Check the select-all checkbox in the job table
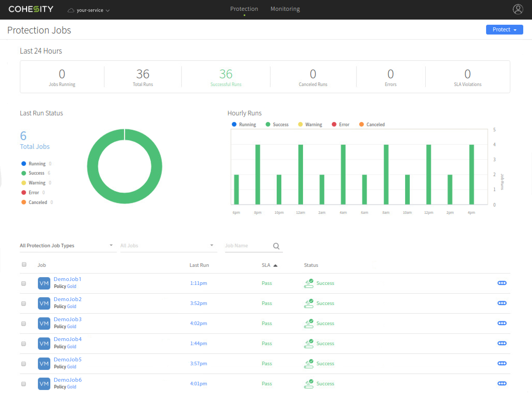This screenshot has width=532, height=399. (x=24, y=264)
